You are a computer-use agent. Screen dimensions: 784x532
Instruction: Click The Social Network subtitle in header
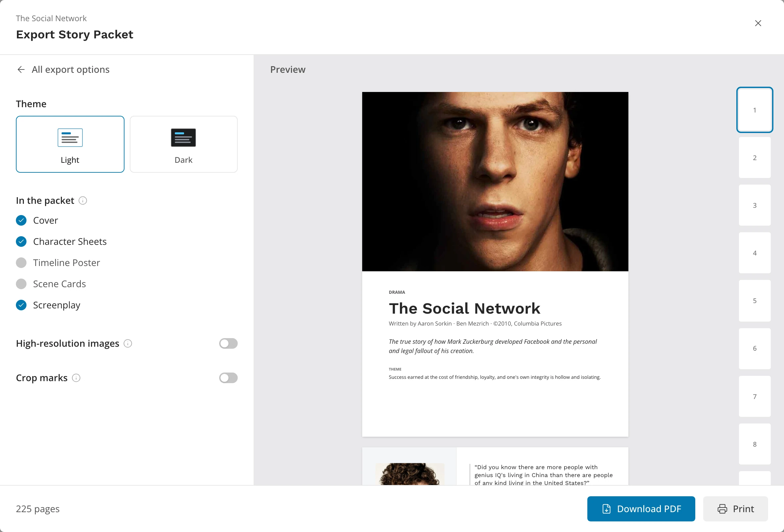point(51,19)
